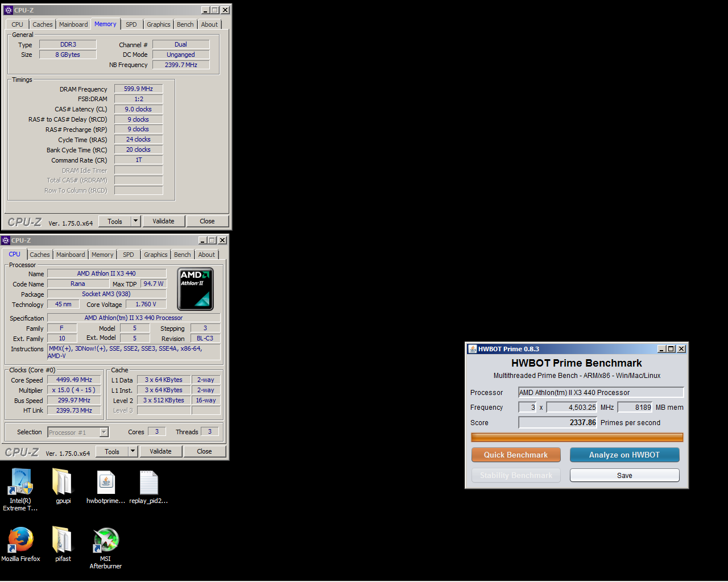Open SPD tab in CPU window

[x=129, y=255]
